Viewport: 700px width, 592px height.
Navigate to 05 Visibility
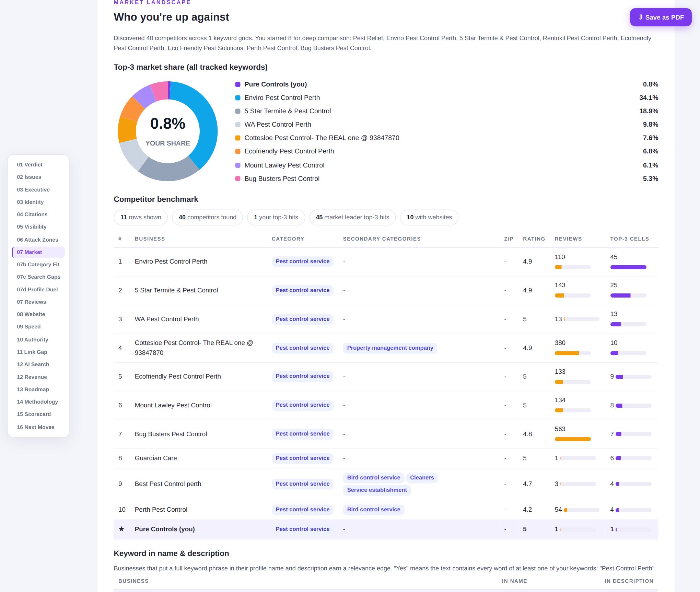click(32, 227)
